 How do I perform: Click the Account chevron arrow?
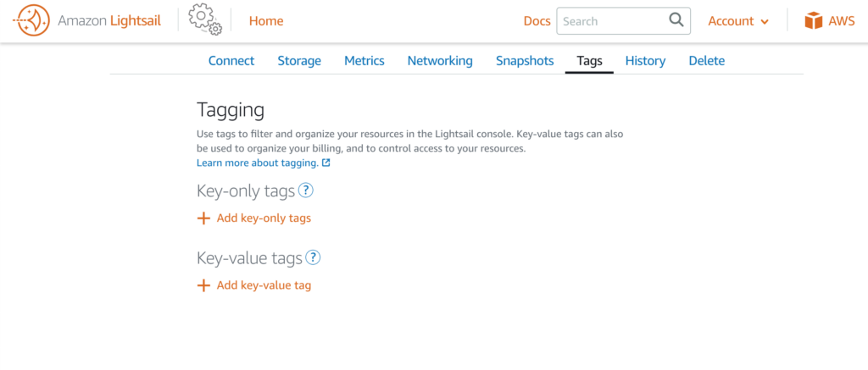765,22
